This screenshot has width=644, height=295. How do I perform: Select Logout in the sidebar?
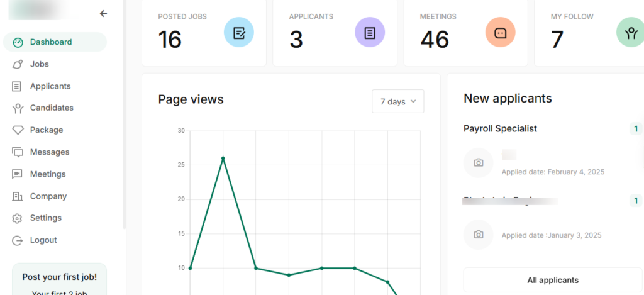(x=43, y=240)
